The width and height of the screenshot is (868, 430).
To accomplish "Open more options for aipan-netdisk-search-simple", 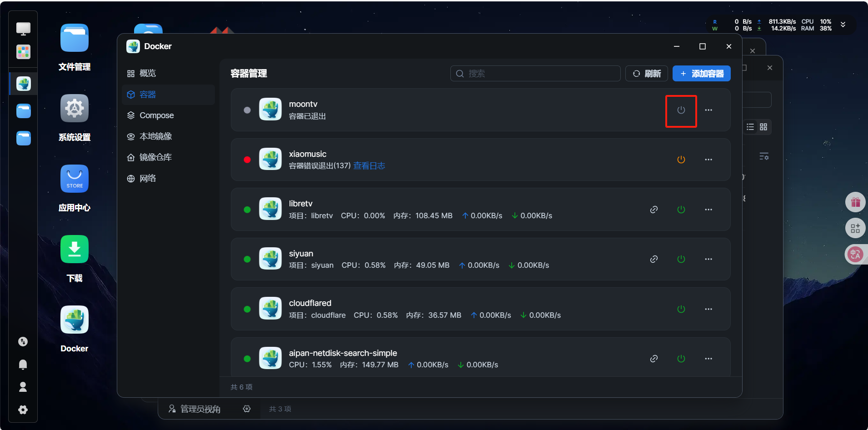I will pos(708,359).
